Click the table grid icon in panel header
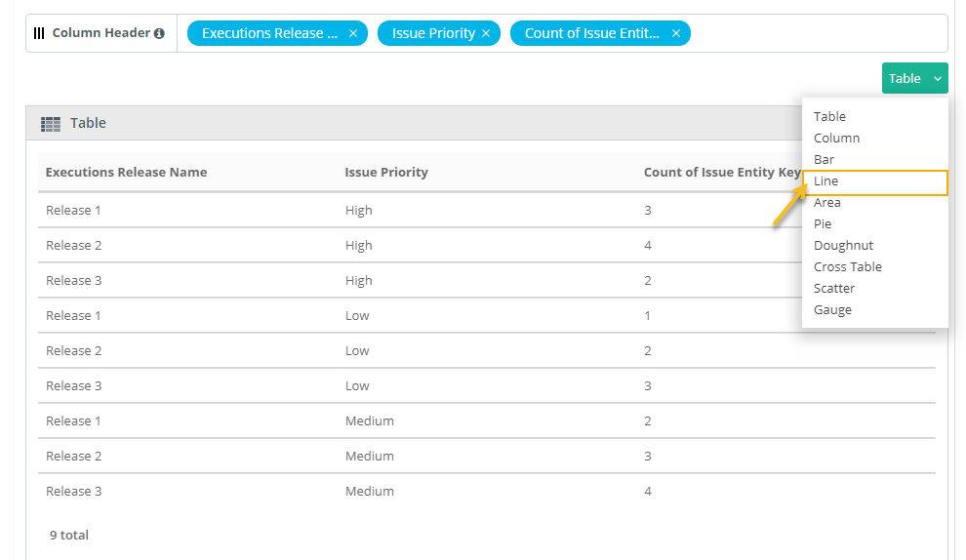This screenshot has height=560, width=966. pos(51,124)
